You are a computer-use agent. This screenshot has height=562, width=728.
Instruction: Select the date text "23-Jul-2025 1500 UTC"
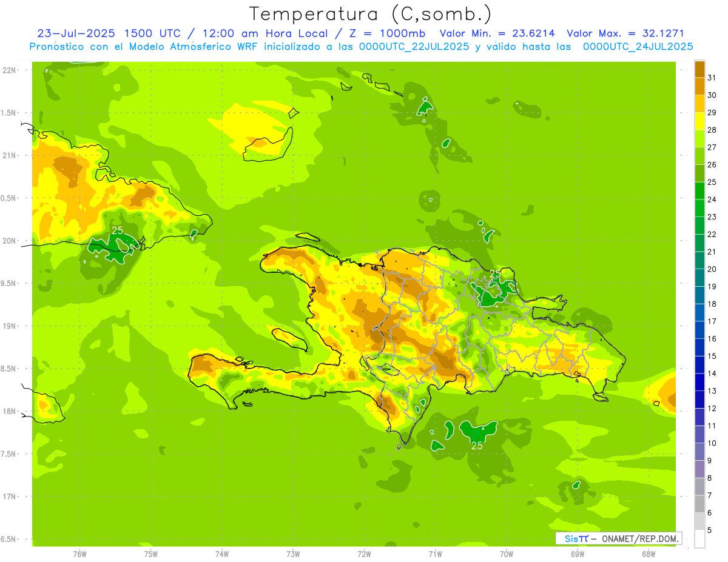pyautogui.click(x=109, y=33)
